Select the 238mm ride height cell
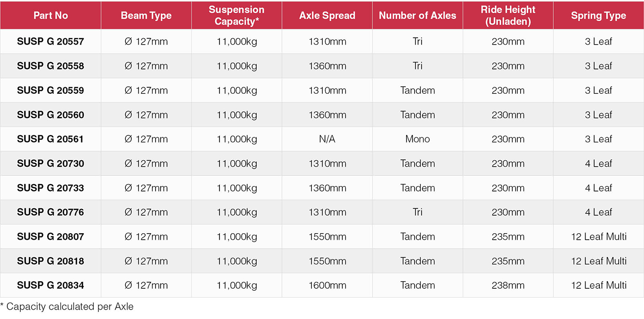Screen dimensions: 644x319 (508, 285)
